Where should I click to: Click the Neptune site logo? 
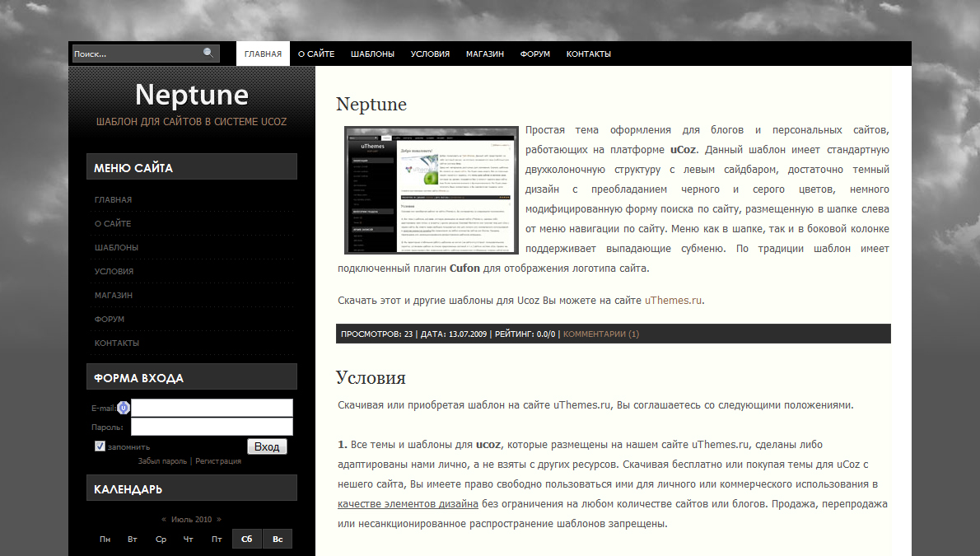pyautogui.click(x=192, y=95)
